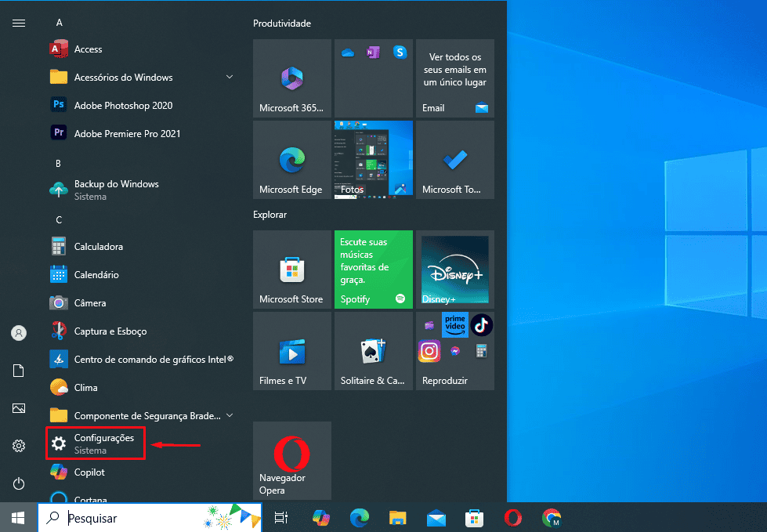The height and width of the screenshot is (532, 767).
Task: Open the Câmera app
Action: coord(141,303)
